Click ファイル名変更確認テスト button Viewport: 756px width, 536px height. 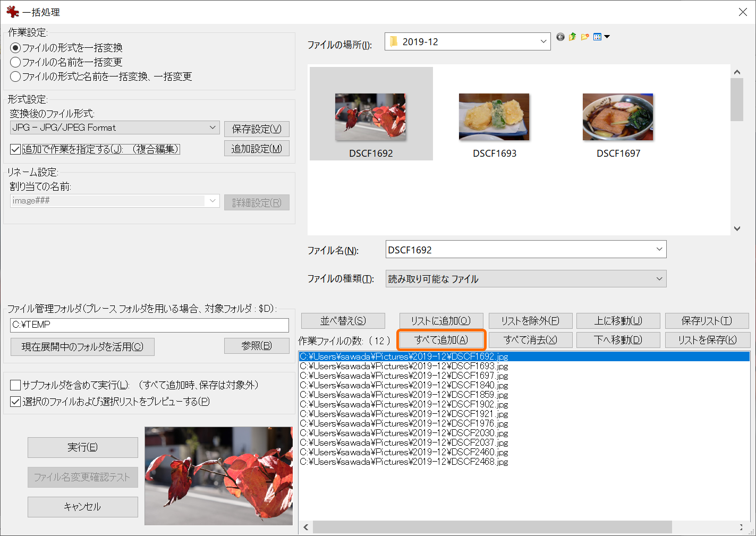tap(83, 477)
